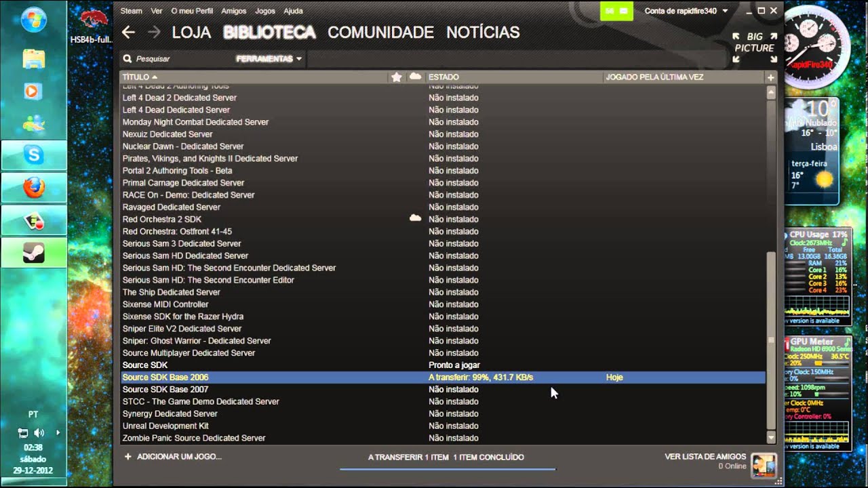Select Monday Night Combat Dedicated Server

click(443, 122)
